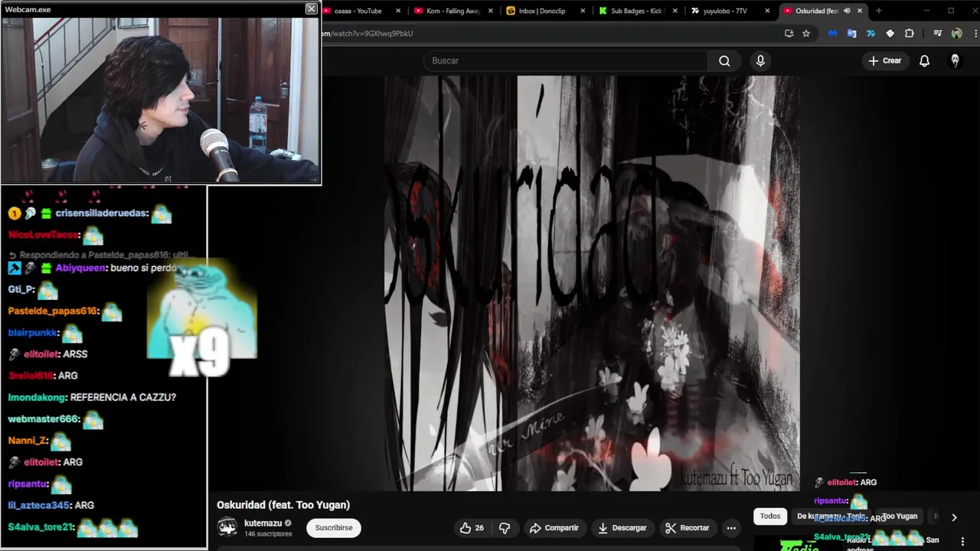
Task: Open media control playlist icon in toolbar
Action: (938, 34)
